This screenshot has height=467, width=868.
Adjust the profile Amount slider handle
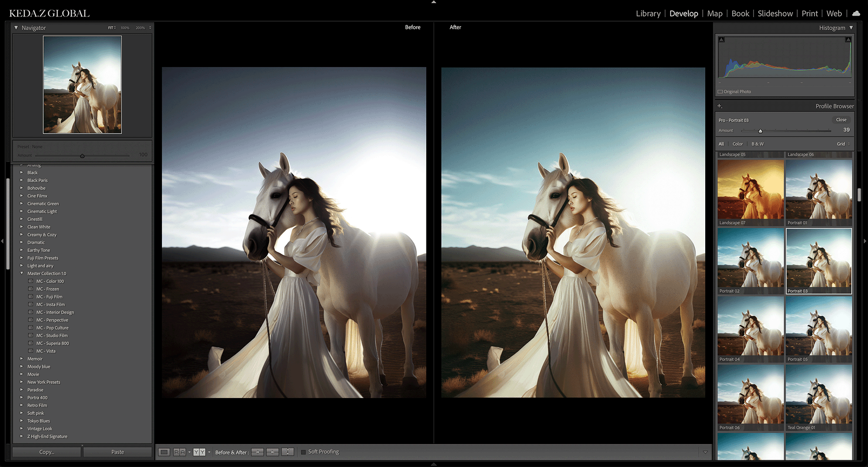(x=760, y=131)
